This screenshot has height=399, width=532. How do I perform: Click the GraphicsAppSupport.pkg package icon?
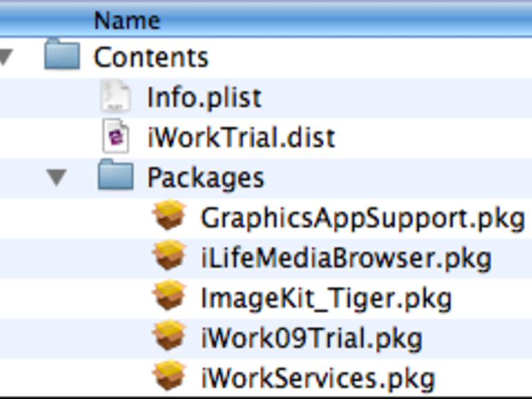coord(169,217)
